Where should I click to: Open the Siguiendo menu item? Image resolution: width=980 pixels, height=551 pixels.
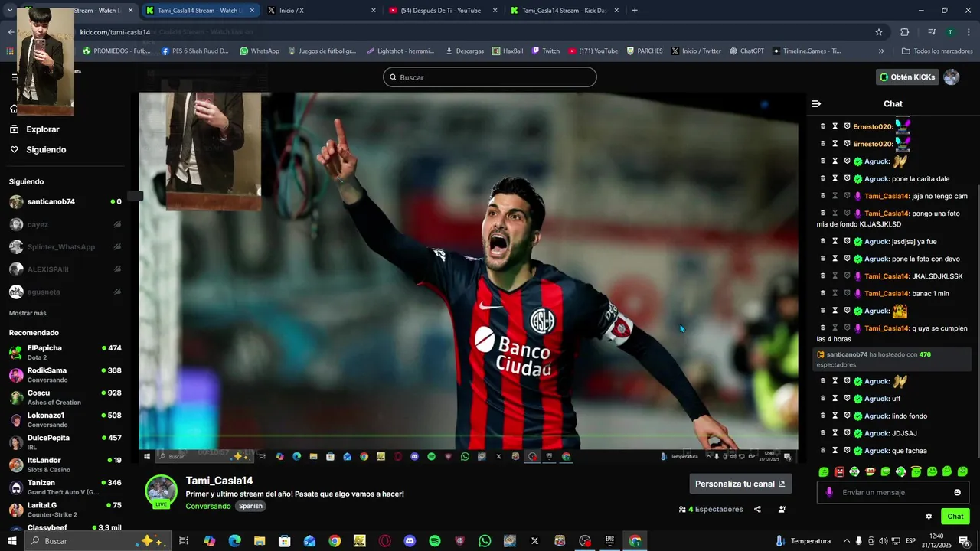[x=46, y=149]
